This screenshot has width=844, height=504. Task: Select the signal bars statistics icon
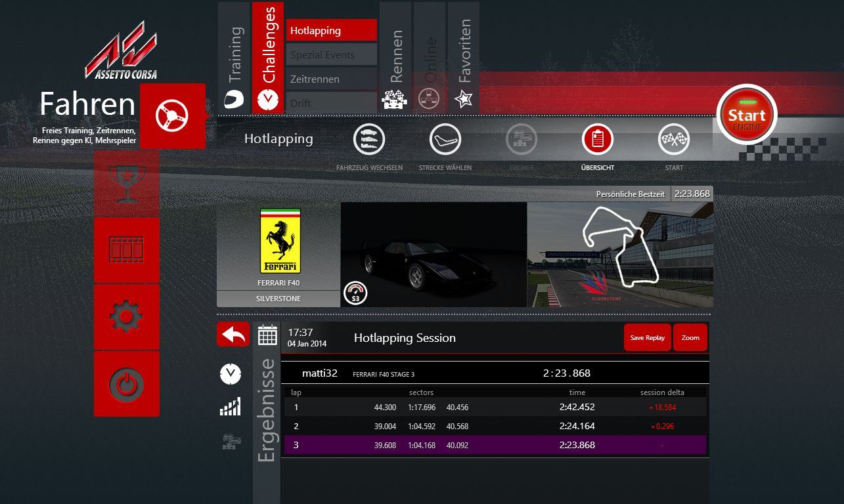[230, 408]
